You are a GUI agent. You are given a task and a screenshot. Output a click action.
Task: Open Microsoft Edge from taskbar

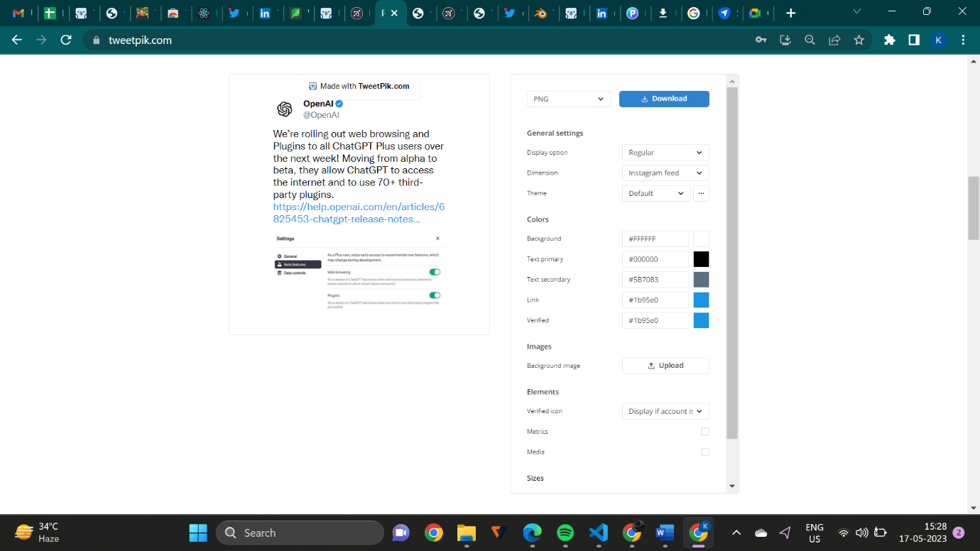pos(532,533)
